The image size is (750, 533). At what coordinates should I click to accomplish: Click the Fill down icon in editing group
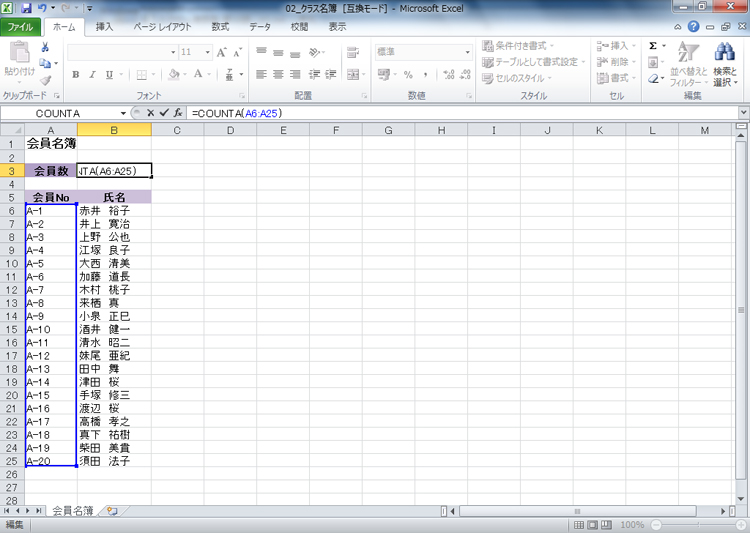pyautogui.click(x=653, y=62)
